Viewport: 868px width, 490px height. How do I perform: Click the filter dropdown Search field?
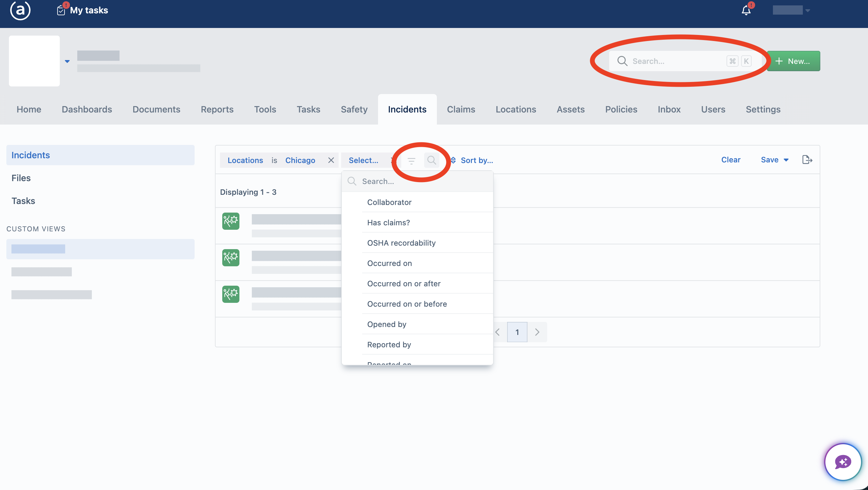[x=417, y=181]
